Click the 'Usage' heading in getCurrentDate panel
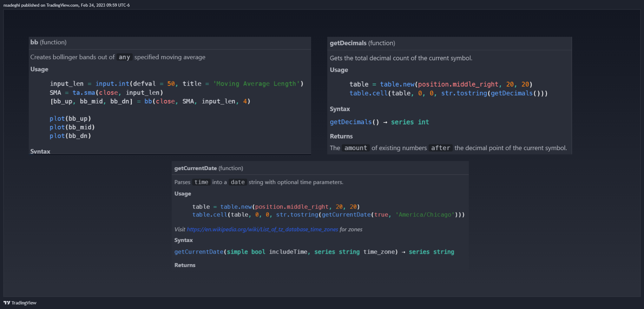This screenshot has height=309, width=644. coord(183,194)
